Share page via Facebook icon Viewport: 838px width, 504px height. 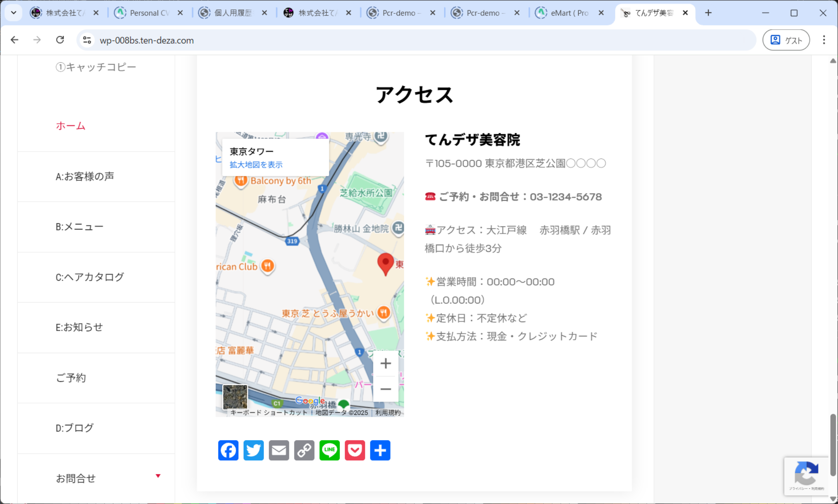228,450
